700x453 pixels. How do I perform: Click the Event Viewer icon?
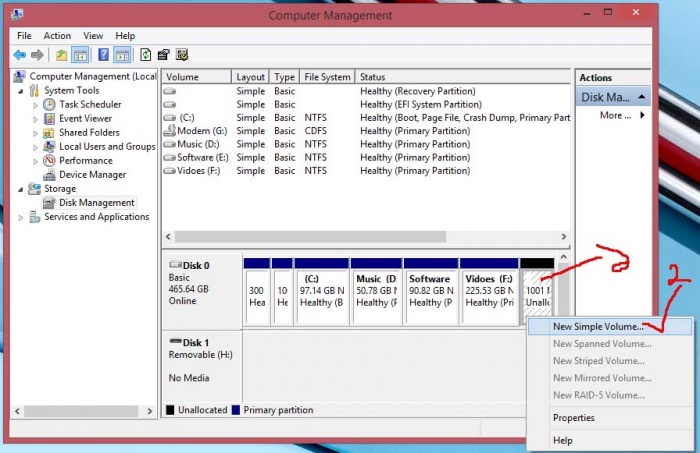(49, 119)
